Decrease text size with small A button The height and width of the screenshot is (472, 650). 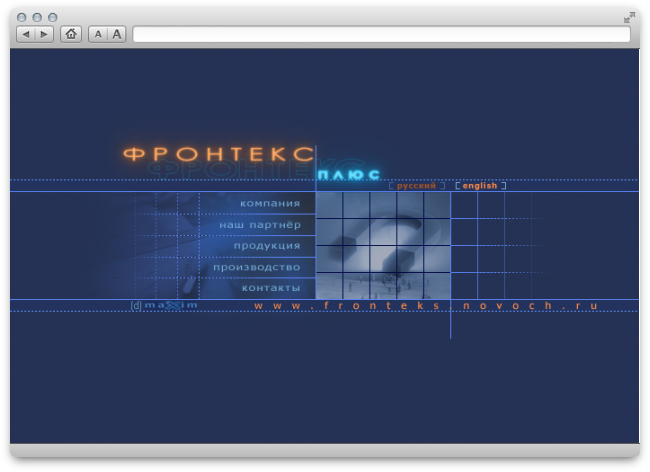pos(98,34)
